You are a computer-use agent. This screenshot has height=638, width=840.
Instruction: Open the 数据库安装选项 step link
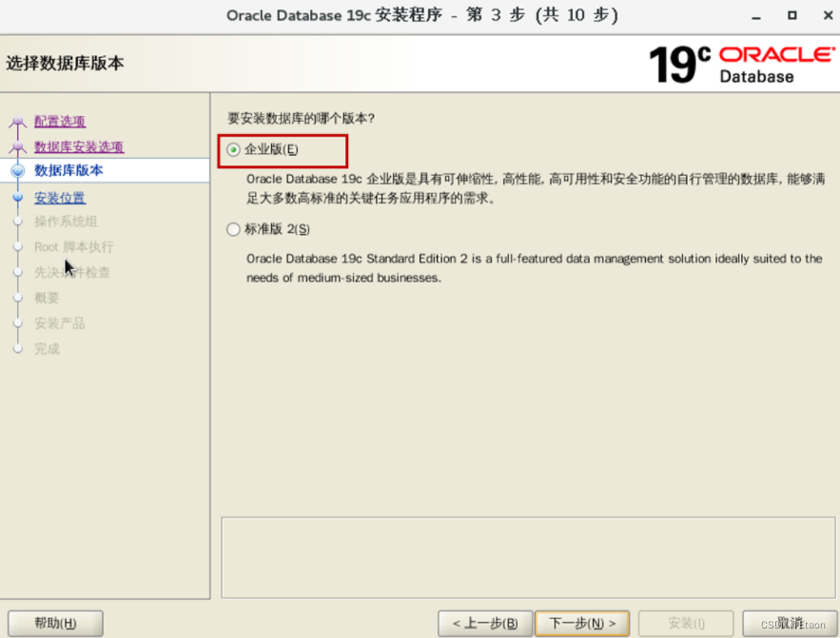pyautogui.click(x=79, y=146)
